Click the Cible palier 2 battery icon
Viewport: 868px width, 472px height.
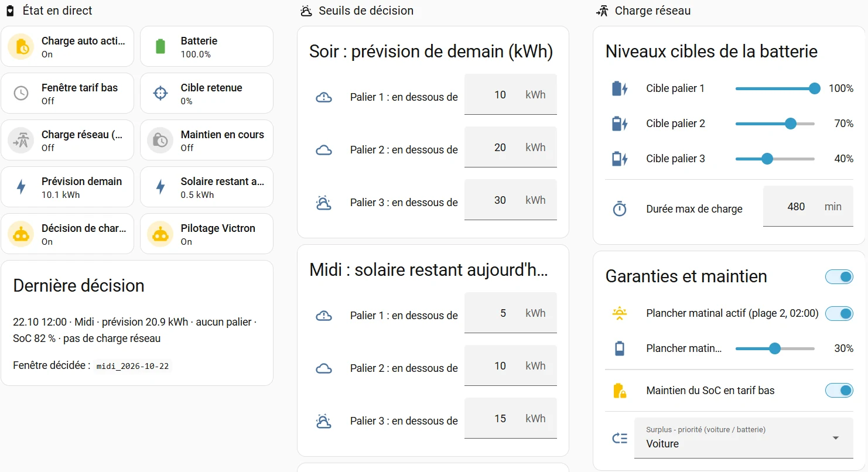pos(620,124)
